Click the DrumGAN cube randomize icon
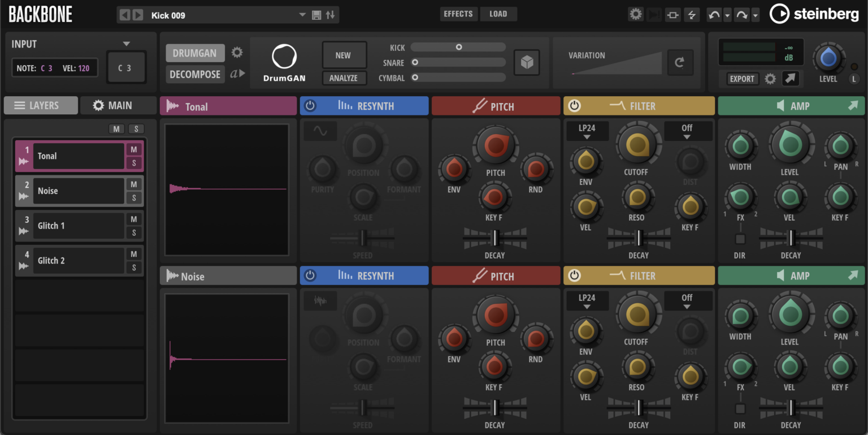868x435 pixels. coord(527,62)
